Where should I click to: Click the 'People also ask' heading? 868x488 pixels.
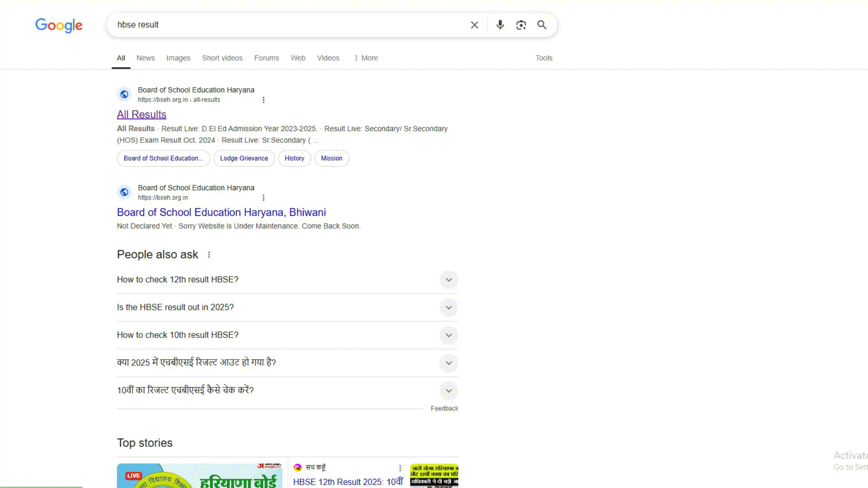[x=157, y=255]
